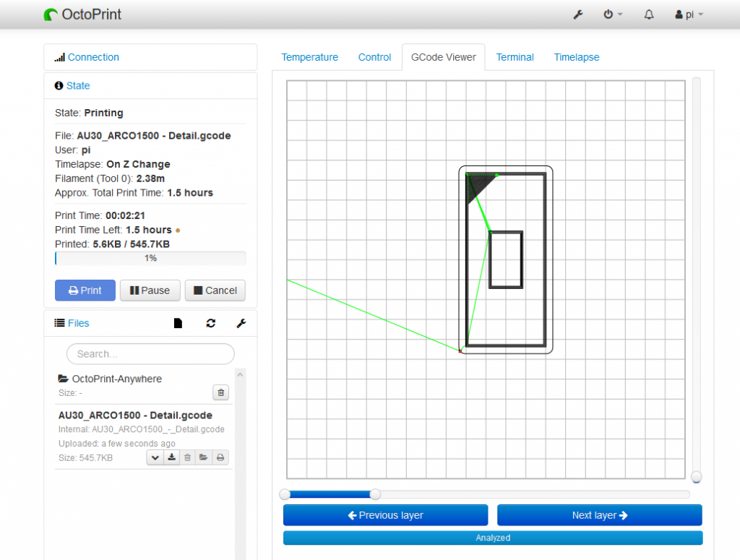Click left handle of command range slider

(x=285, y=494)
